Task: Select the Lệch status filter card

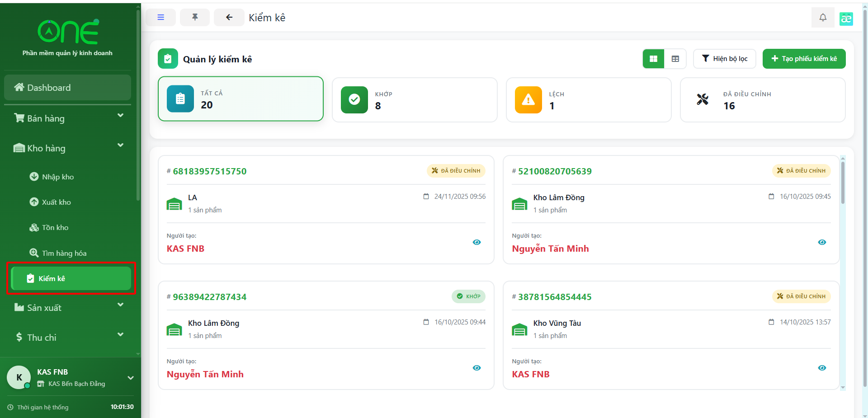Action: [588, 100]
